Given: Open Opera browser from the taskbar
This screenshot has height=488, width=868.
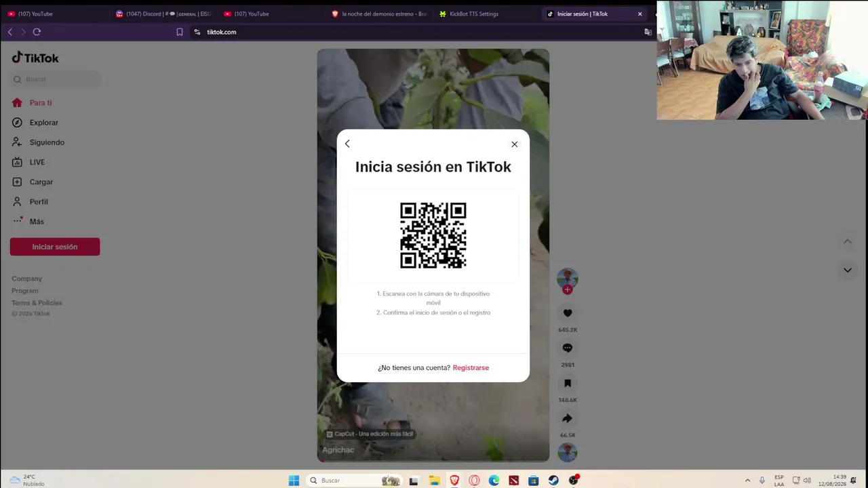Looking at the screenshot, I should 474,481.
